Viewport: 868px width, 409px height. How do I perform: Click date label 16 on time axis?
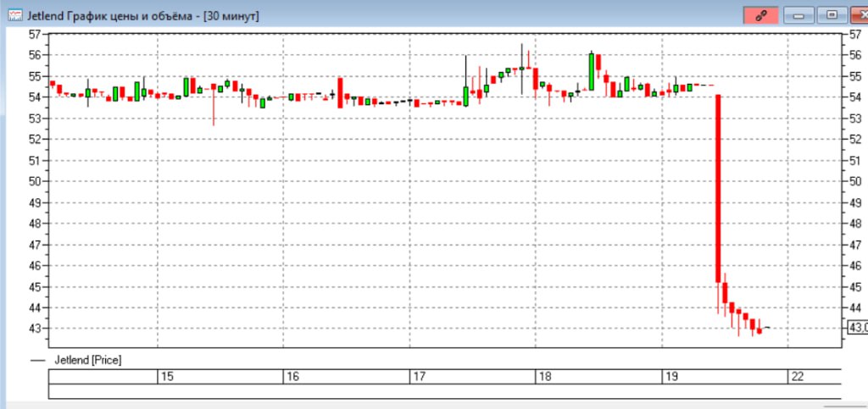click(x=293, y=377)
